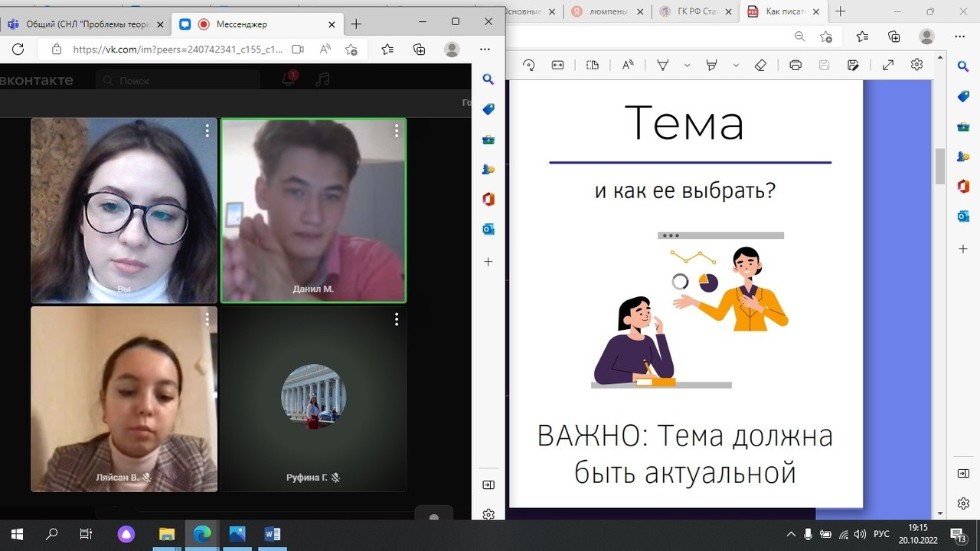This screenshot has width=980, height=551.
Task: Open VK notifications bell
Action: coord(289,80)
